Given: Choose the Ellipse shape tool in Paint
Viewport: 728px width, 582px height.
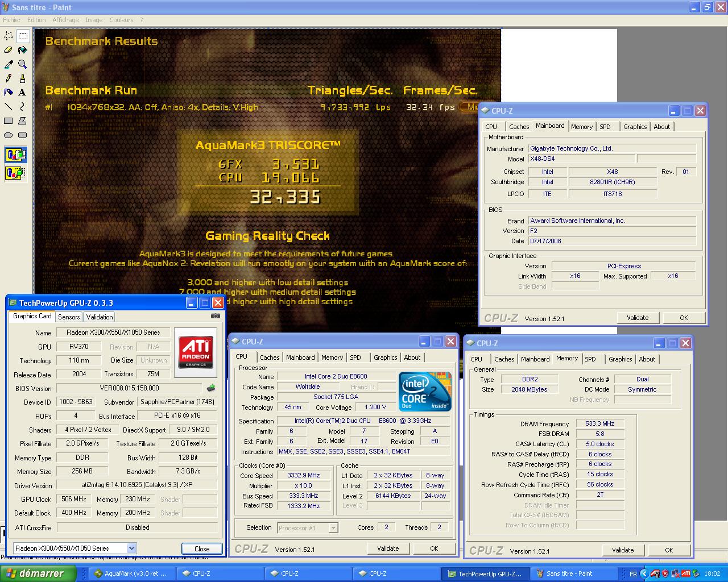Looking at the screenshot, I should [9, 135].
